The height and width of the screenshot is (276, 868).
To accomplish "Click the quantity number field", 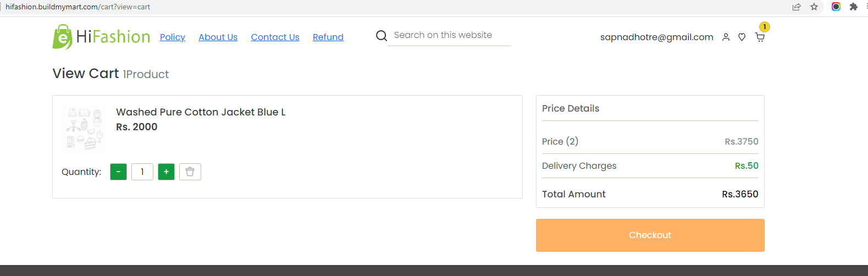I will [142, 172].
